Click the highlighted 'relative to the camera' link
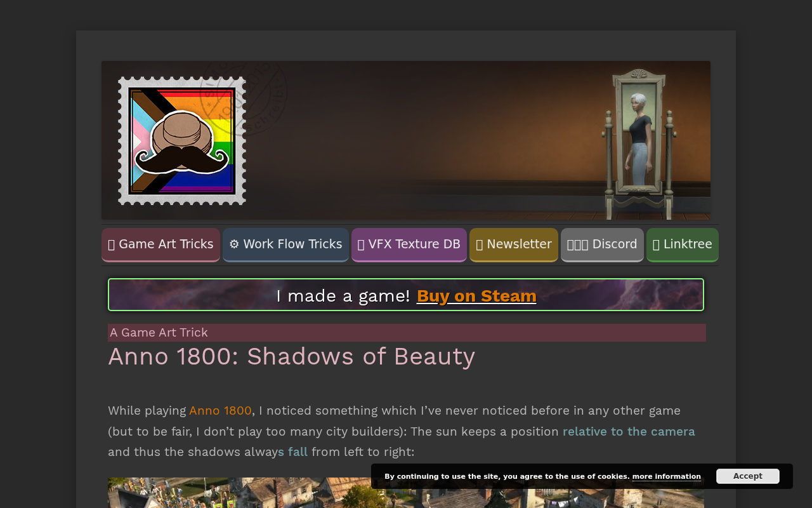Image resolution: width=812 pixels, height=508 pixels. click(x=629, y=431)
